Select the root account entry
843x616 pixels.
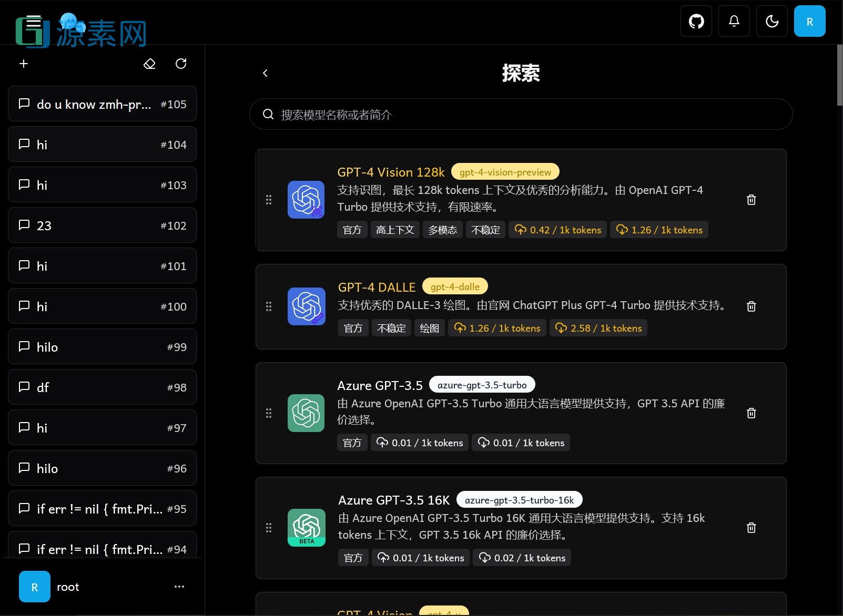tap(68, 587)
